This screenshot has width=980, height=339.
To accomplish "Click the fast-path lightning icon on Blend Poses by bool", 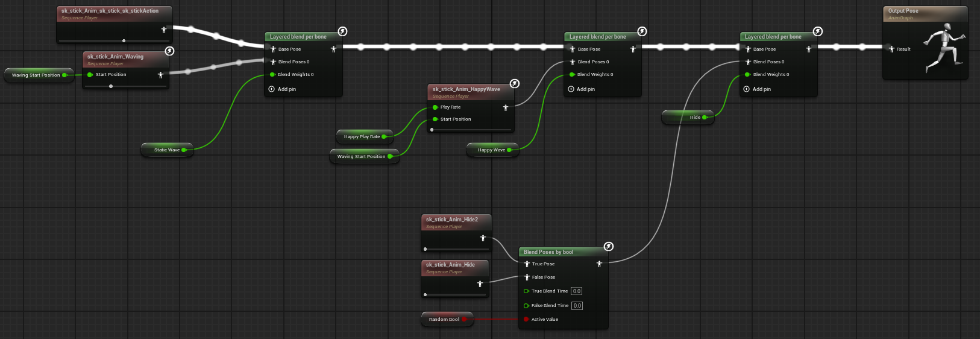I will [609, 246].
